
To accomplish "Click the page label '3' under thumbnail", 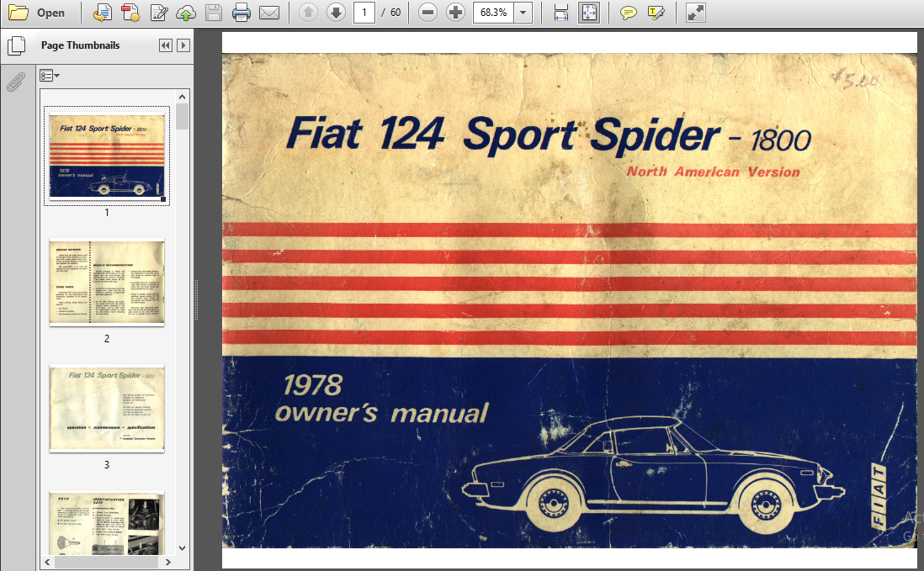I will coord(107,465).
